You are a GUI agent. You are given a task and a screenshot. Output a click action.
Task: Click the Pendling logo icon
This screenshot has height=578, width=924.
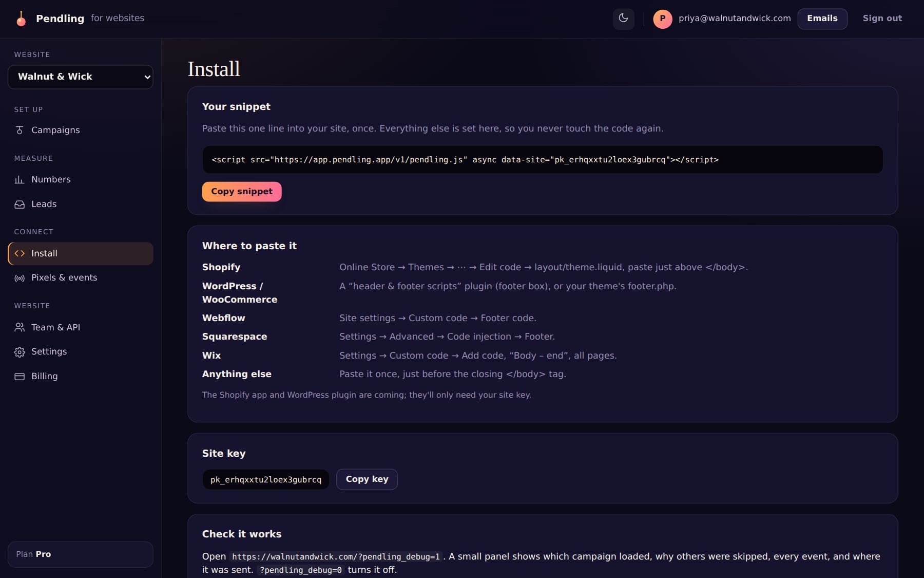21,18
